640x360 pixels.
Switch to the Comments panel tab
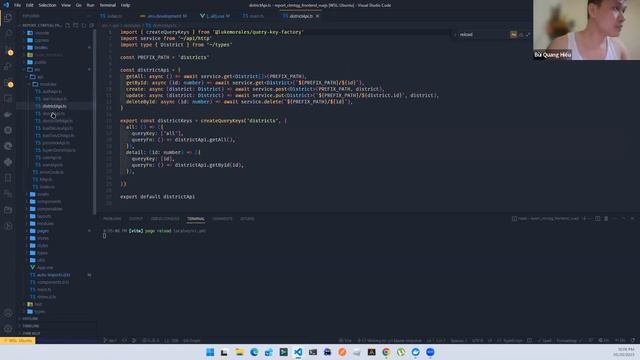coord(222,219)
